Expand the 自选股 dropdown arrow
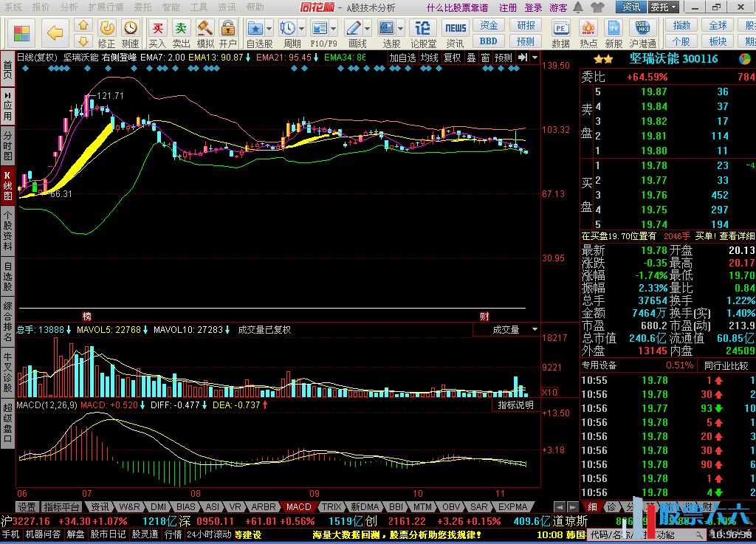756x544 pixels. 269,29
